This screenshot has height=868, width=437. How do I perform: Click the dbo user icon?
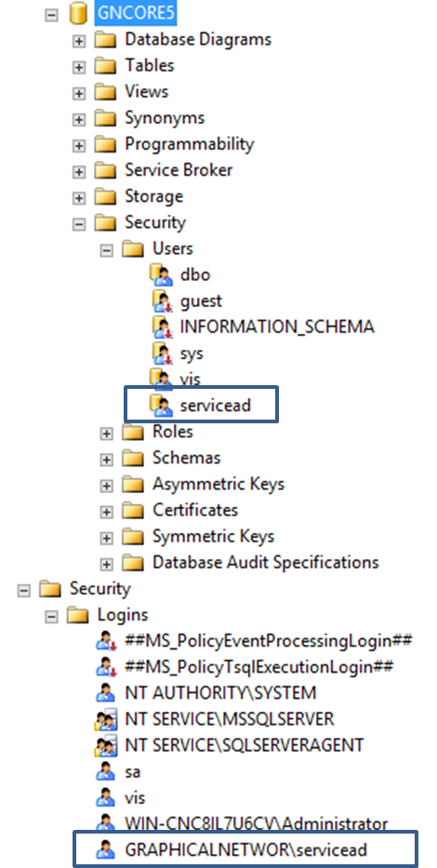(162, 274)
